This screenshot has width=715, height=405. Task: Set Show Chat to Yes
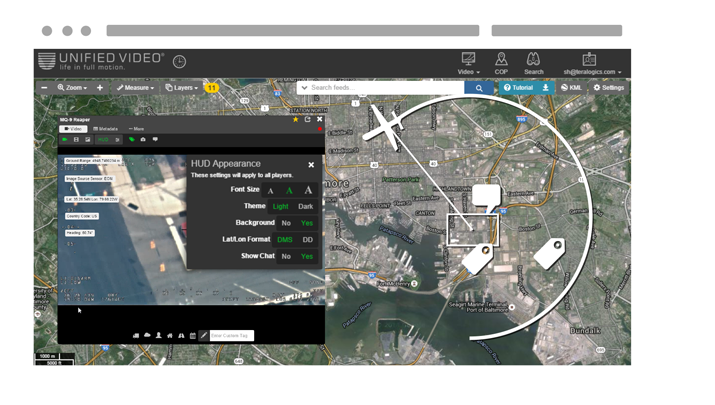point(307,256)
